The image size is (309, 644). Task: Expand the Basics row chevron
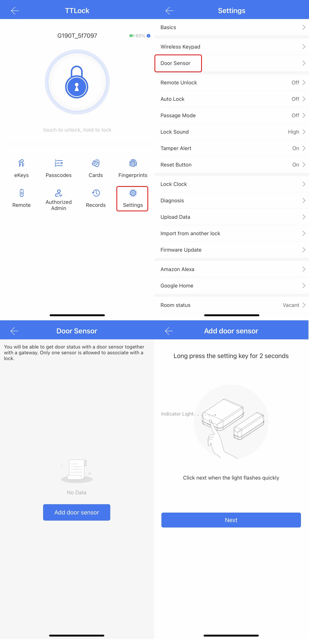point(304,27)
